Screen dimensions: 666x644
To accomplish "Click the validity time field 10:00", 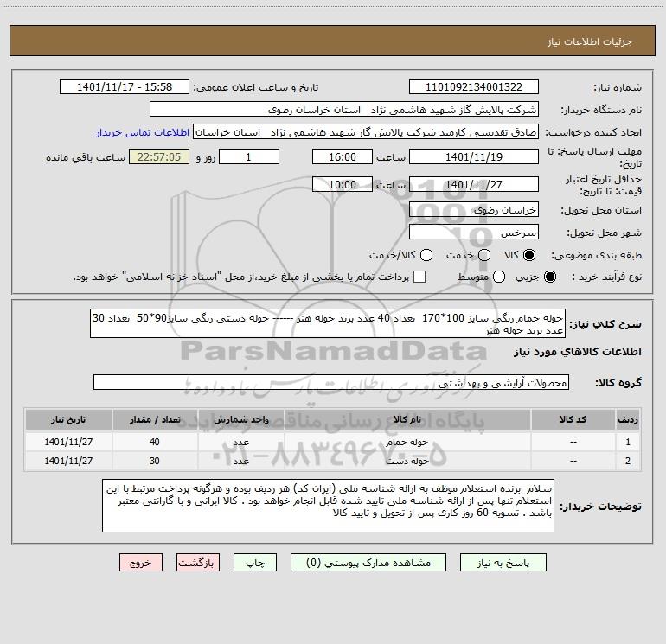I will coord(343,185).
